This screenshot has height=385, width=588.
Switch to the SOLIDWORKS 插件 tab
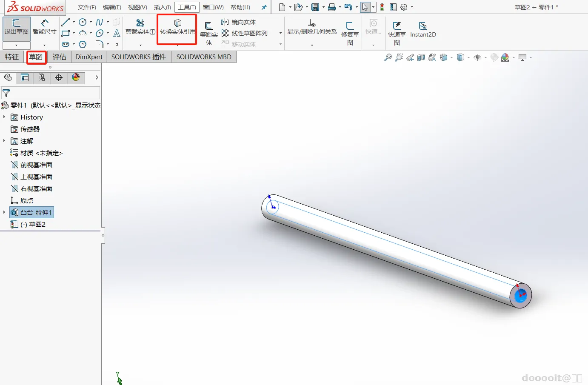[139, 57]
